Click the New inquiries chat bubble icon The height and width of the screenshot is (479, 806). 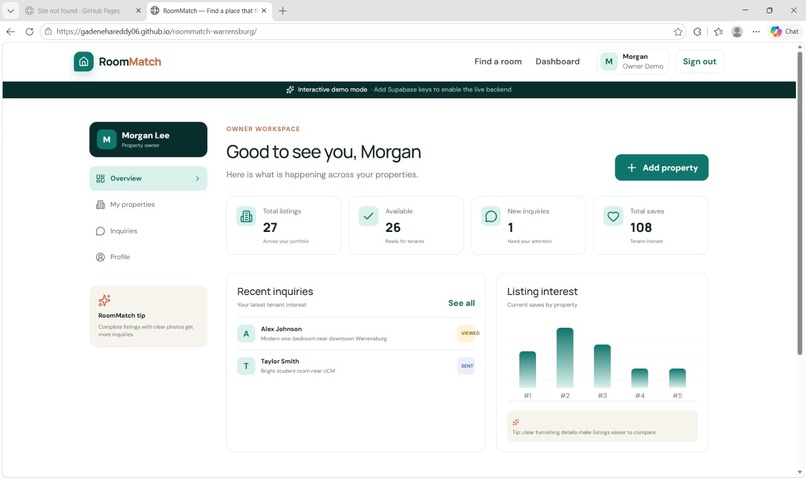point(491,216)
